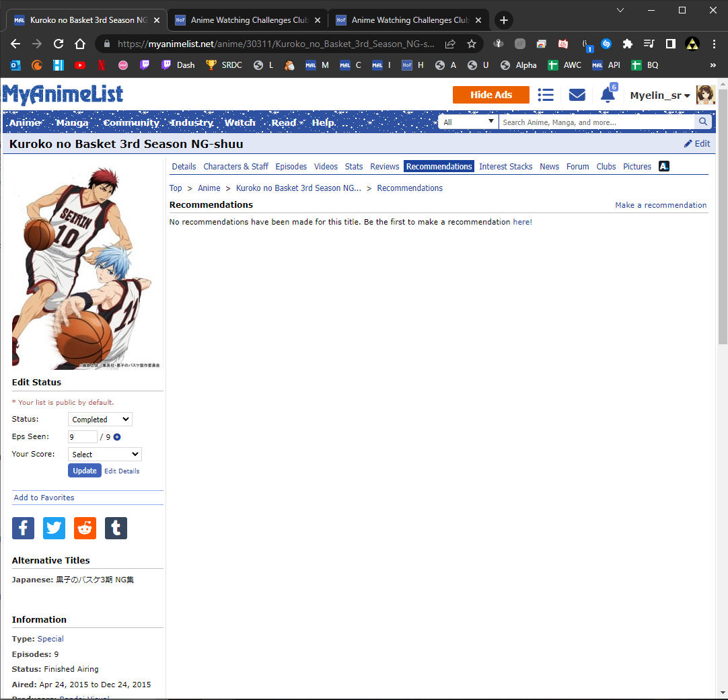Image resolution: width=728 pixels, height=700 pixels.
Task: Share the page on Facebook
Action: point(24,528)
